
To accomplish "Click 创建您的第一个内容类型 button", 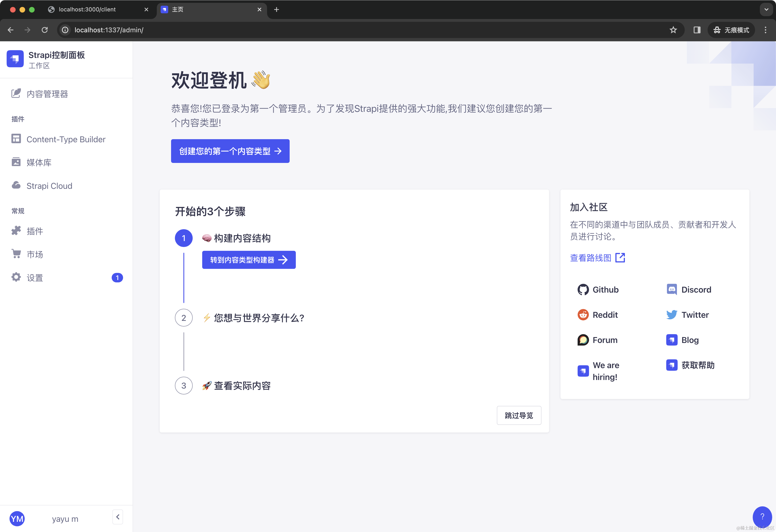I will [230, 151].
